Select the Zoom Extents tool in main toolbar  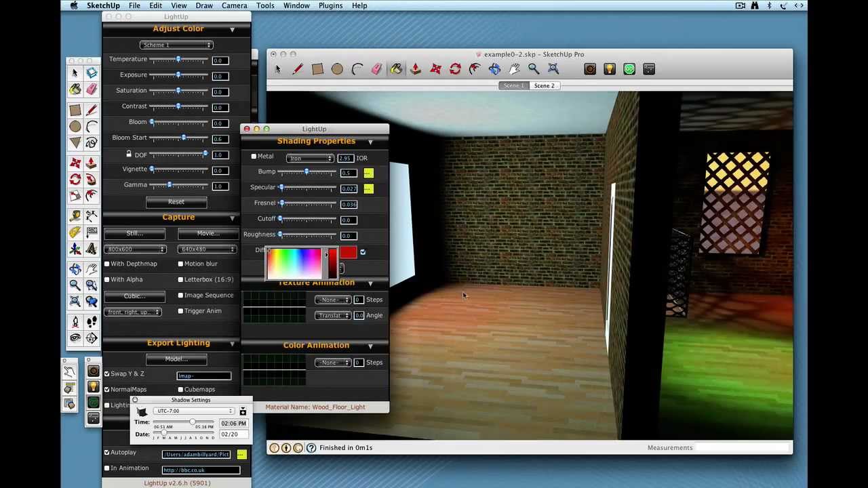pos(553,69)
